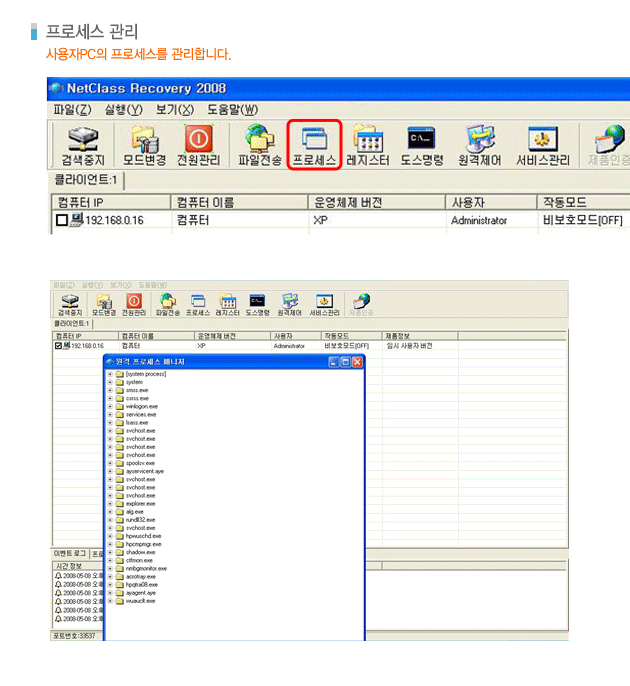
Task: Open 전원관리 in large upper toolbar
Action: (x=199, y=146)
